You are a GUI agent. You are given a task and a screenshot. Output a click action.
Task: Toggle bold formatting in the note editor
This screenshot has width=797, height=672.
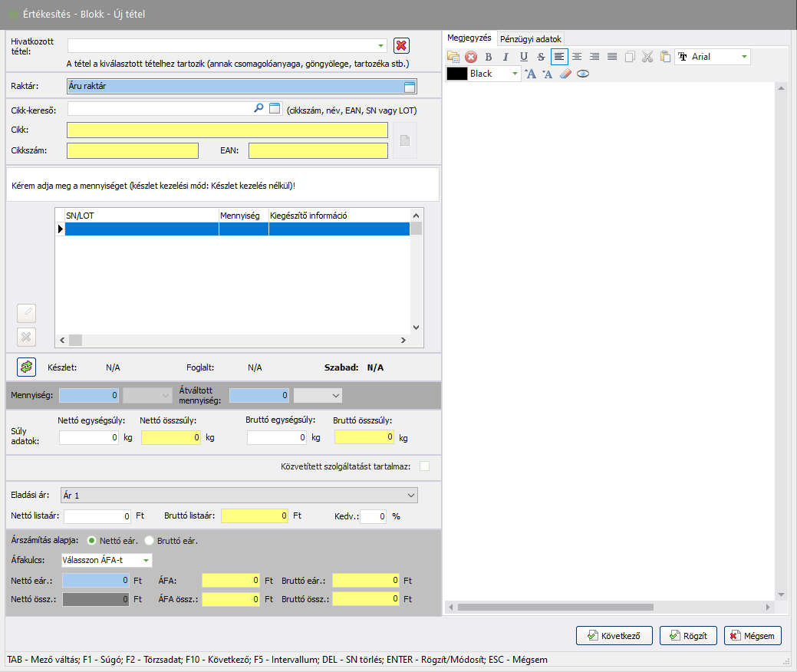488,57
